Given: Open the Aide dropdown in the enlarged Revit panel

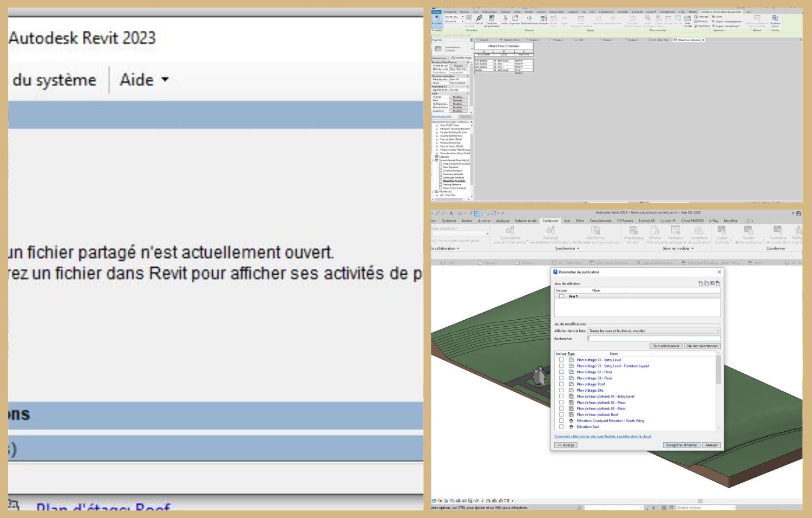Looking at the screenshot, I should 143,80.
